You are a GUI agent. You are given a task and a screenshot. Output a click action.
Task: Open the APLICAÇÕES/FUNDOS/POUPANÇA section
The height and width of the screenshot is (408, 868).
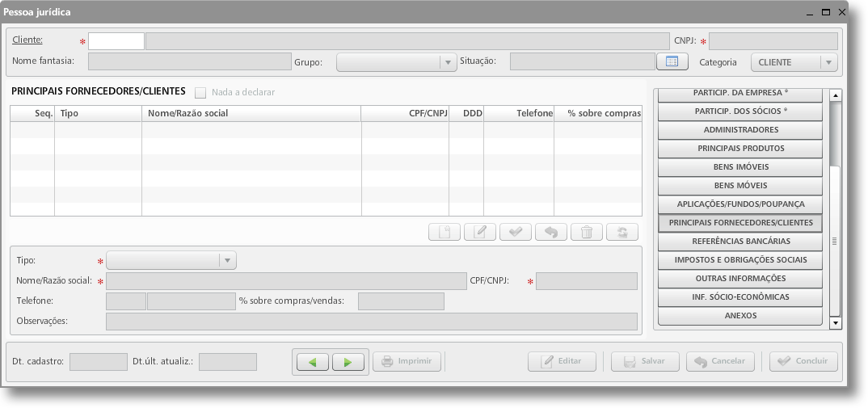pyautogui.click(x=740, y=204)
